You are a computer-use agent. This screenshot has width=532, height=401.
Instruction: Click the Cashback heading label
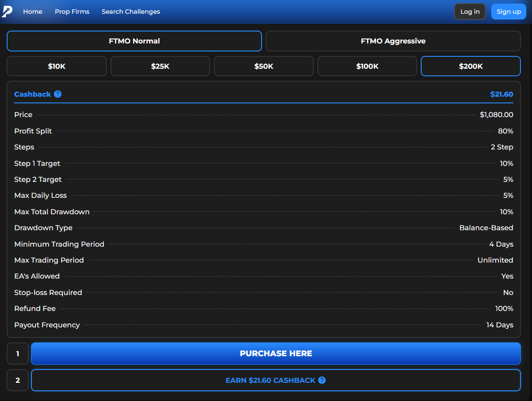pyautogui.click(x=33, y=94)
